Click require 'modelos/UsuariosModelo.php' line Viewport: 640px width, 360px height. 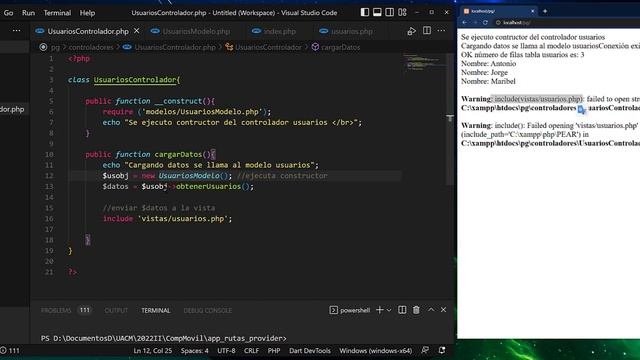[x=187, y=112]
